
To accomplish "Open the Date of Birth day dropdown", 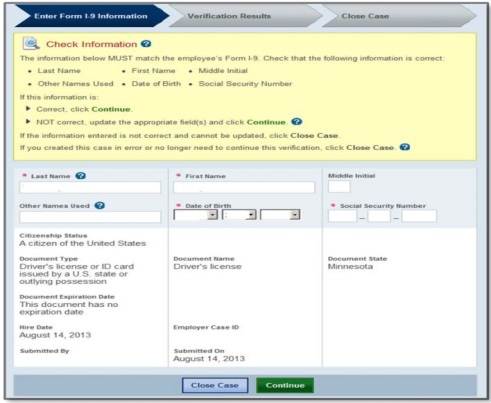I will click(239, 215).
